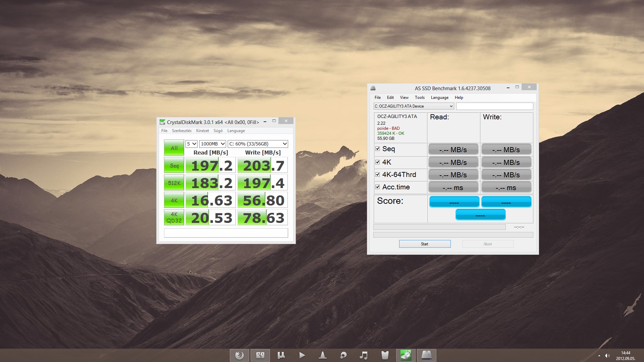644x362 pixels.
Task: Uncheck the 4K-64Thrd test checkbox
Action: click(378, 175)
